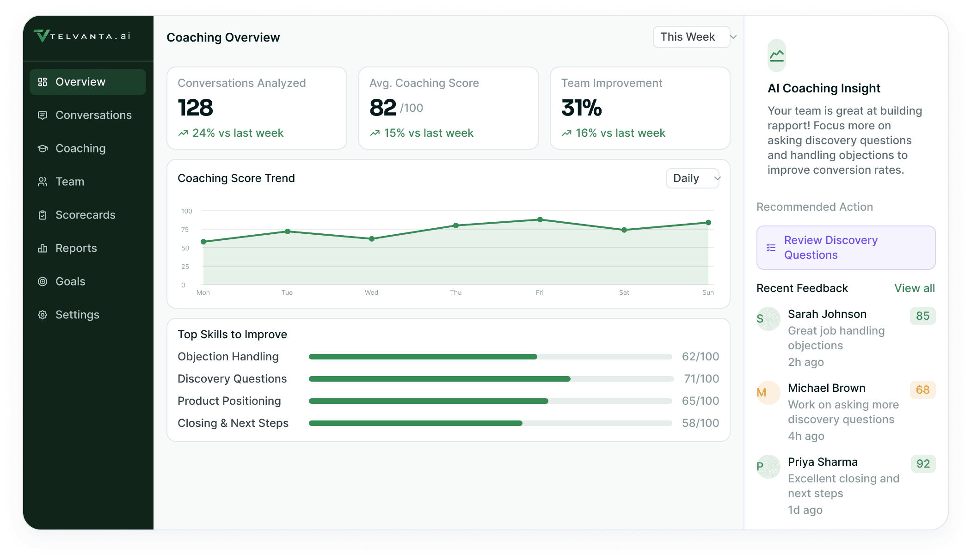The image size is (971, 560).
Task: Open Settings from the sidebar
Action: 88,315
